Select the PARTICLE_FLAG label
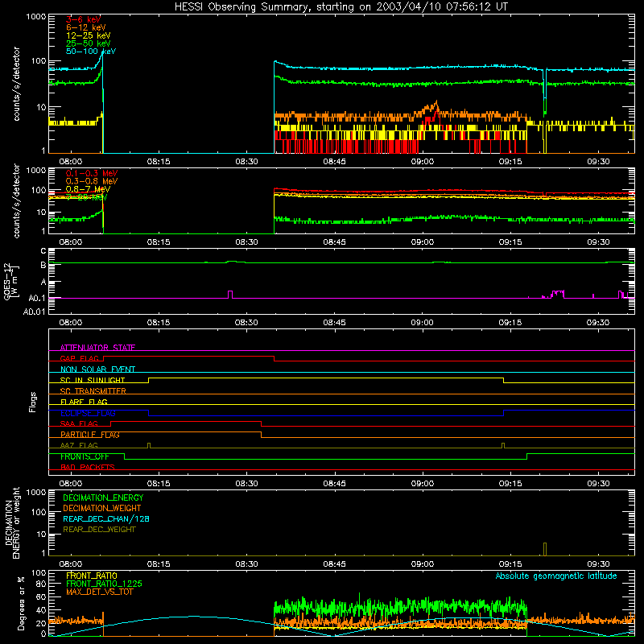644x644 pixels. [x=90, y=435]
